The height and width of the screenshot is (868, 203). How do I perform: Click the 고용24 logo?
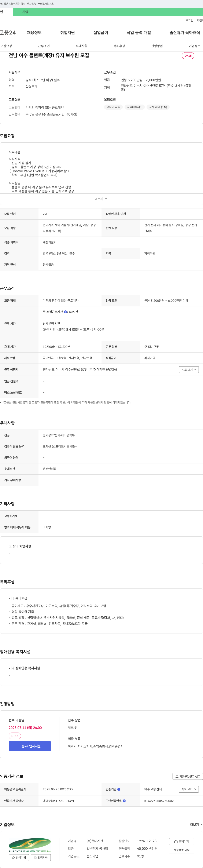tap(8, 33)
